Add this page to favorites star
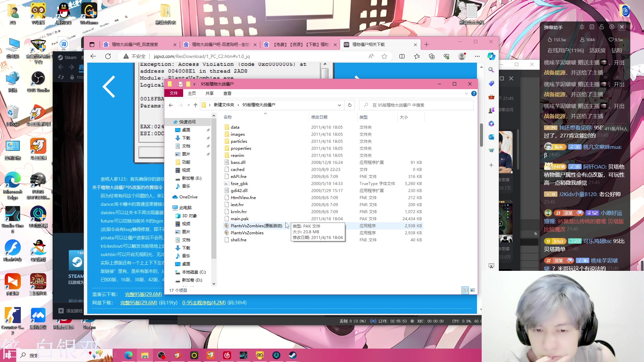This screenshot has height=362, width=644. coord(384,56)
